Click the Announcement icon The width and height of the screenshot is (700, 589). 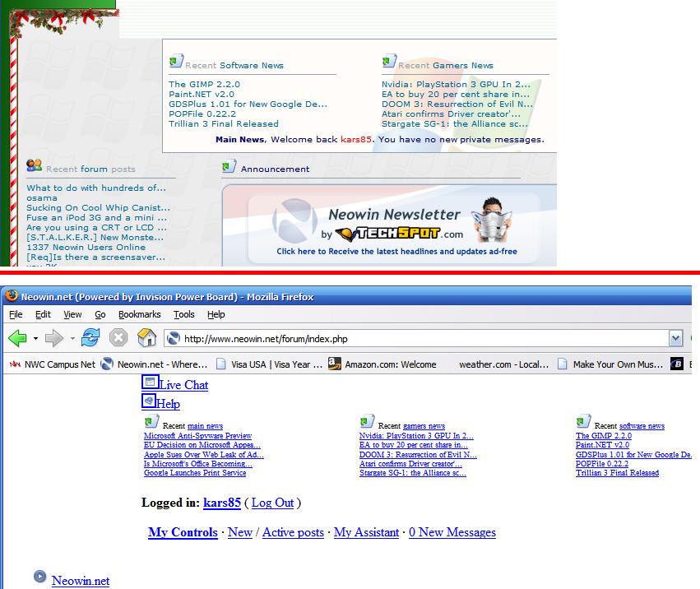pos(229,165)
